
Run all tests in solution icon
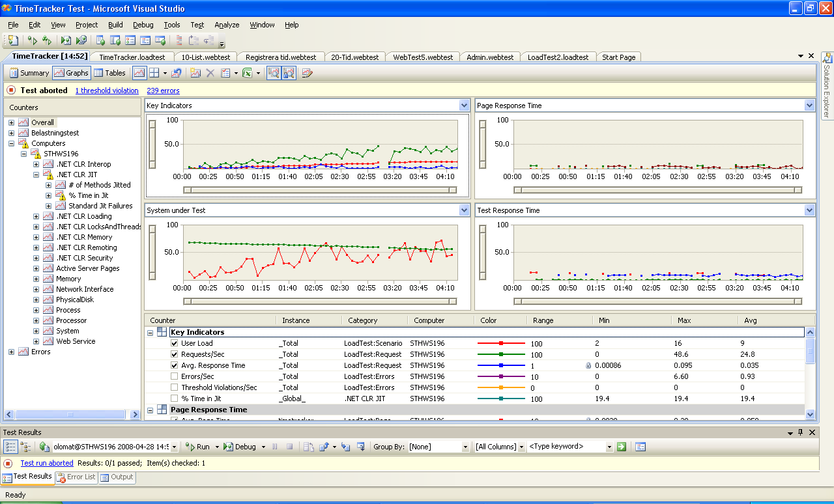pyautogui.click(x=46, y=40)
